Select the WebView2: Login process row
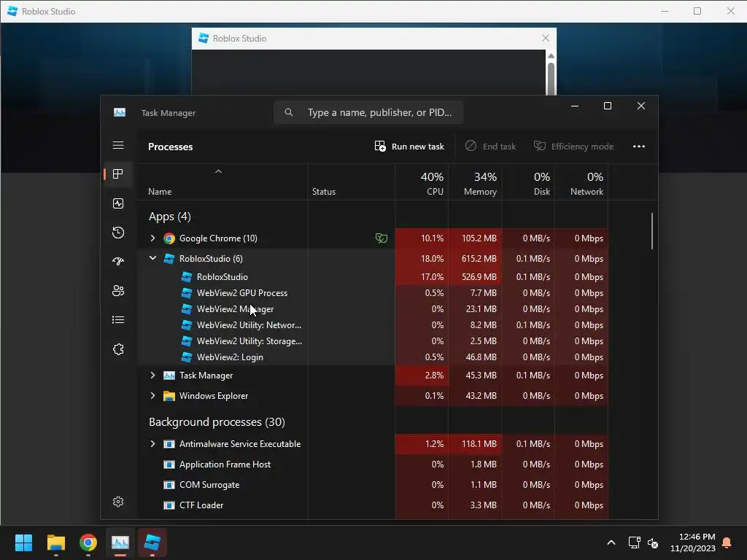 pyautogui.click(x=373, y=357)
